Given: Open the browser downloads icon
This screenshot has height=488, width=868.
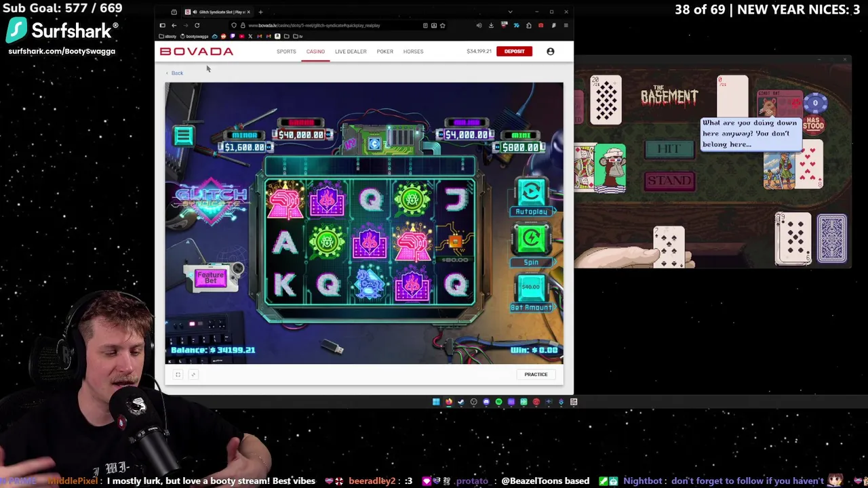Looking at the screenshot, I should coord(491,25).
